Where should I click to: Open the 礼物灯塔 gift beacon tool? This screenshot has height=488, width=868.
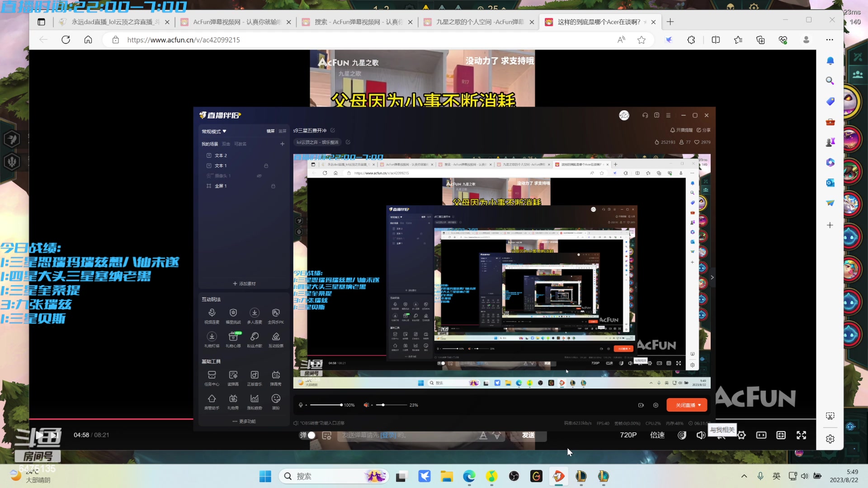(212, 340)
